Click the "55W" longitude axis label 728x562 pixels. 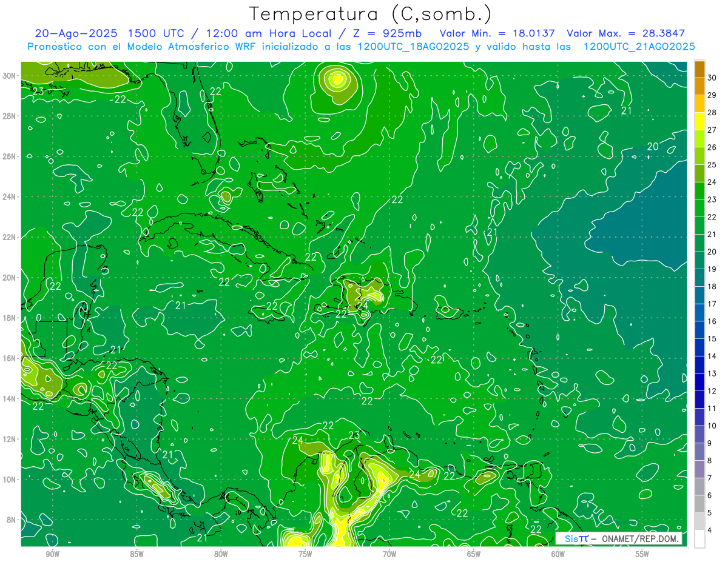[642, 554]
